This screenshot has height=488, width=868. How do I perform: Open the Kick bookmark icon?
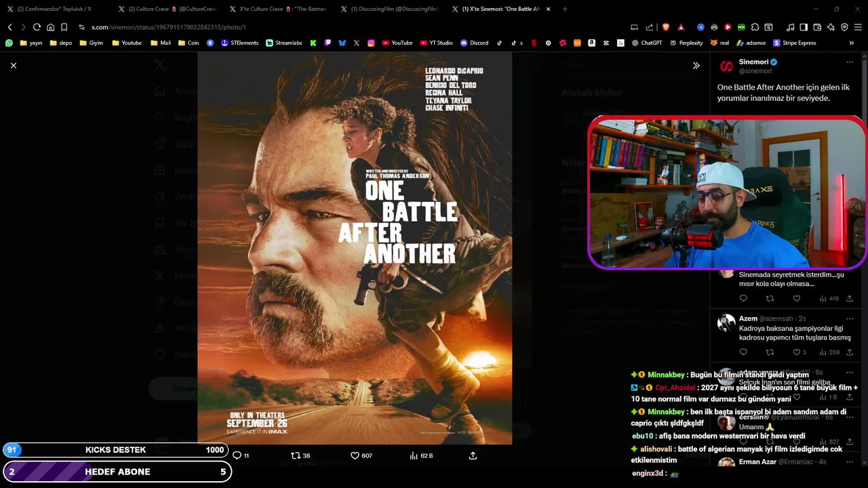coord(313,43)
